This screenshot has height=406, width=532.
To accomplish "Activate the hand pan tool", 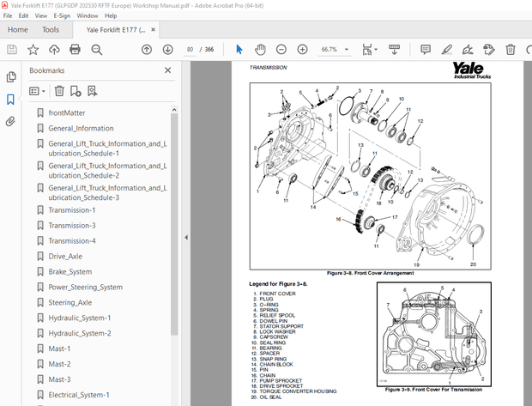I will click(260, 50).
